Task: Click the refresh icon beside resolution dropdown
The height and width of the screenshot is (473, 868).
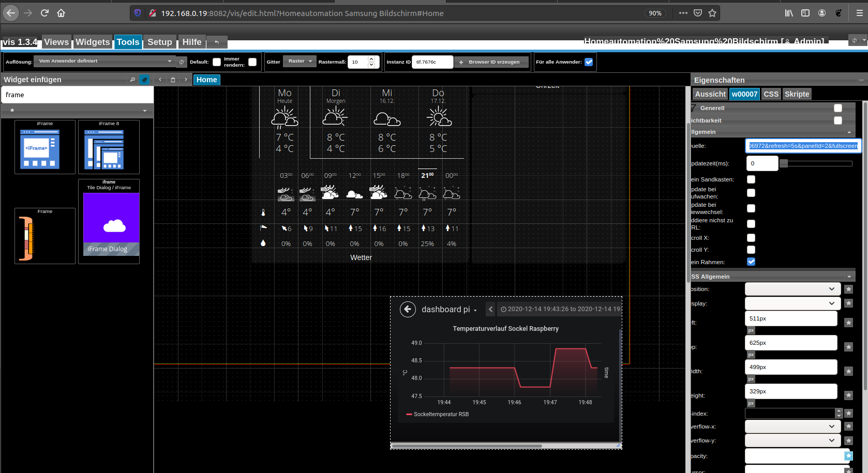Action: tap(182, 62)
